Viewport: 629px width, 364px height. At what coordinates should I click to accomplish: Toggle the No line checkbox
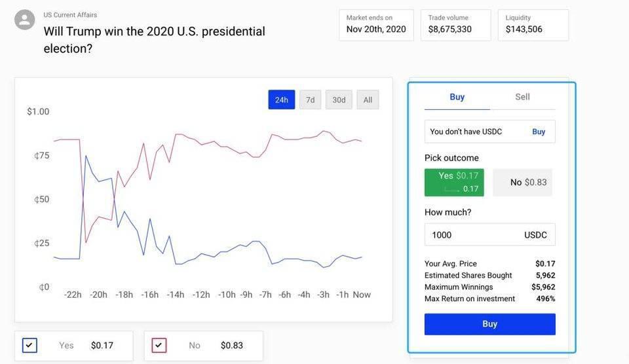coord(159,345)
